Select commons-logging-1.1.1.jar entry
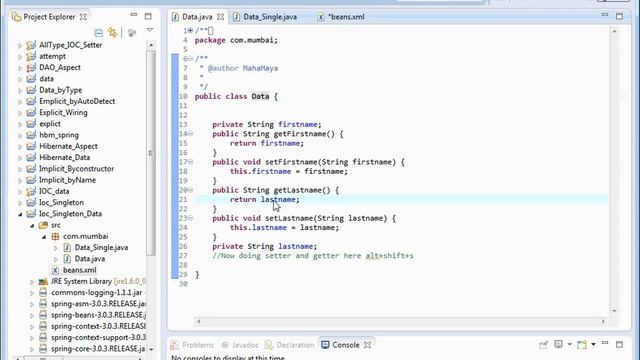This screenshot has height=360, width=640. tap(97, 293)
